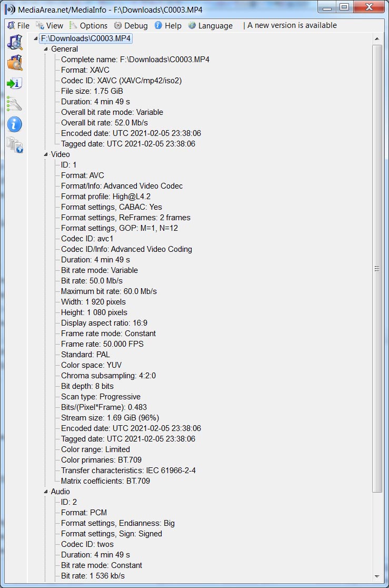
Task: Select 'Format: PCM' row under Audio
Action: pos(84,513)
